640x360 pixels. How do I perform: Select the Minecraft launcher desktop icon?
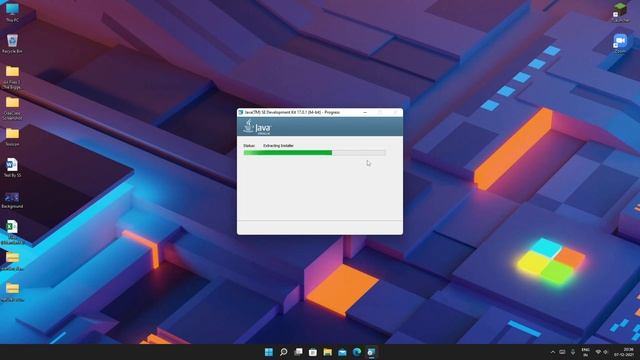coord(620,12)
